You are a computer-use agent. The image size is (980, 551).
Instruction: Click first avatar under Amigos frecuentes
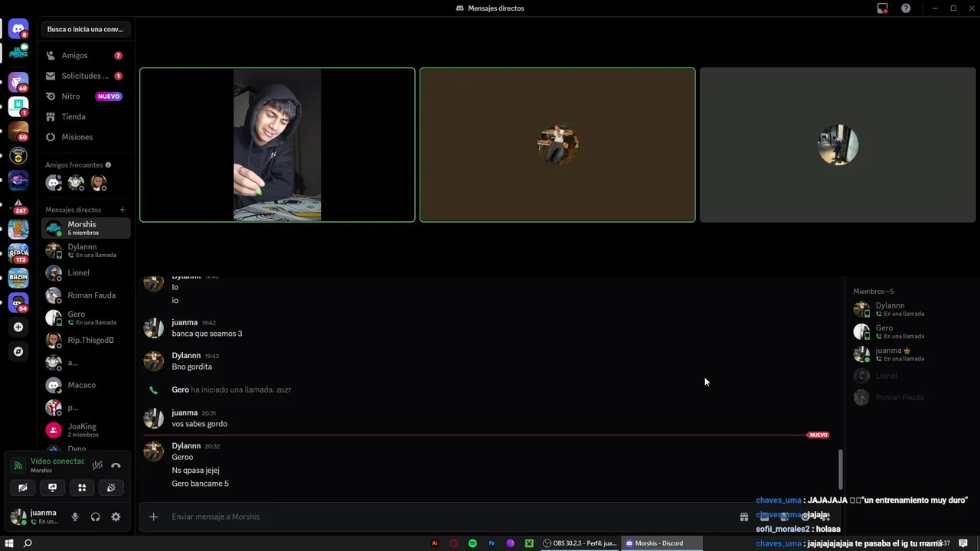click(x=54, y=183)
